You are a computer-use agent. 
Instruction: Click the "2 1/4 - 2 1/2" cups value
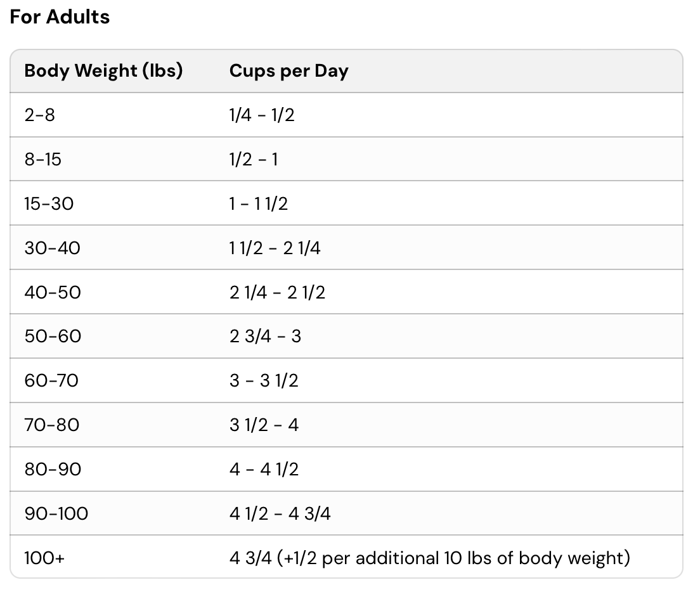coord(277,292)
